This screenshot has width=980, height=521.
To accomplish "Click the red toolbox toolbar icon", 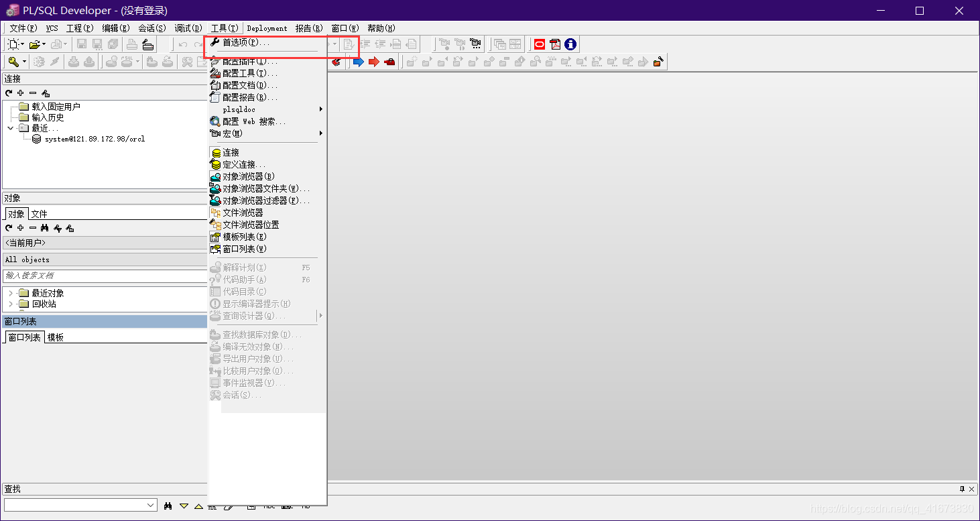I will coord(389,62).
